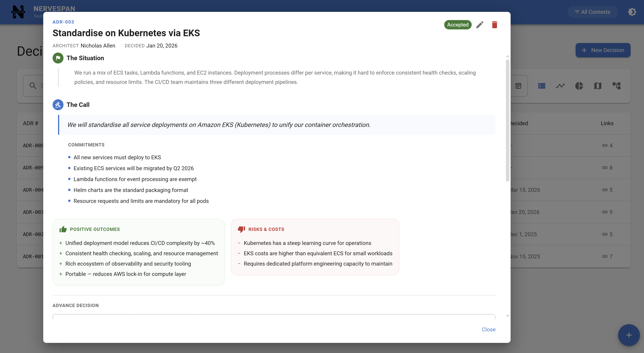This screenshot has width=644, height=353.
Task: Click outcome about CI/CD complexity reduction
Action: pos(140,243)
